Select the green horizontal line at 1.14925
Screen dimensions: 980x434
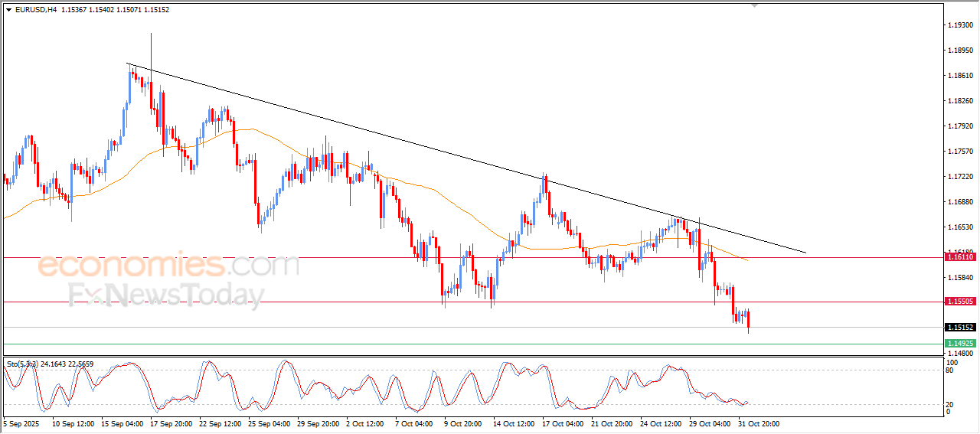(459, 344)
